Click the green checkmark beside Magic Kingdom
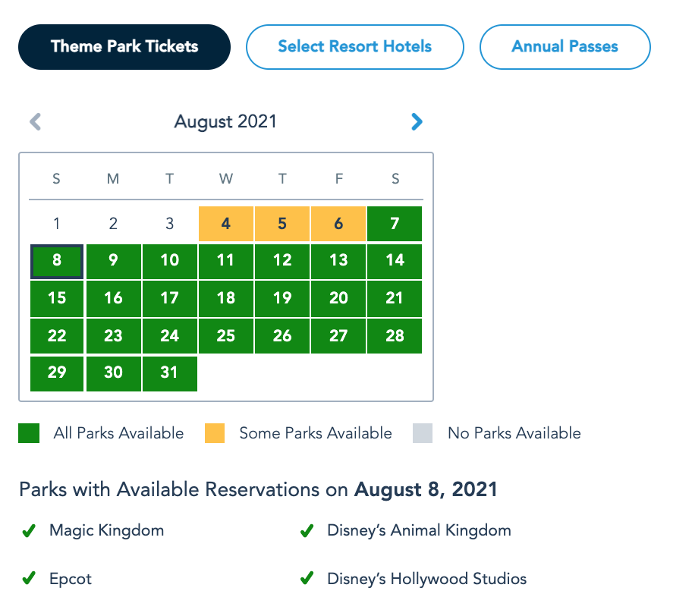 pyautogui.click(x=29, y=531)
